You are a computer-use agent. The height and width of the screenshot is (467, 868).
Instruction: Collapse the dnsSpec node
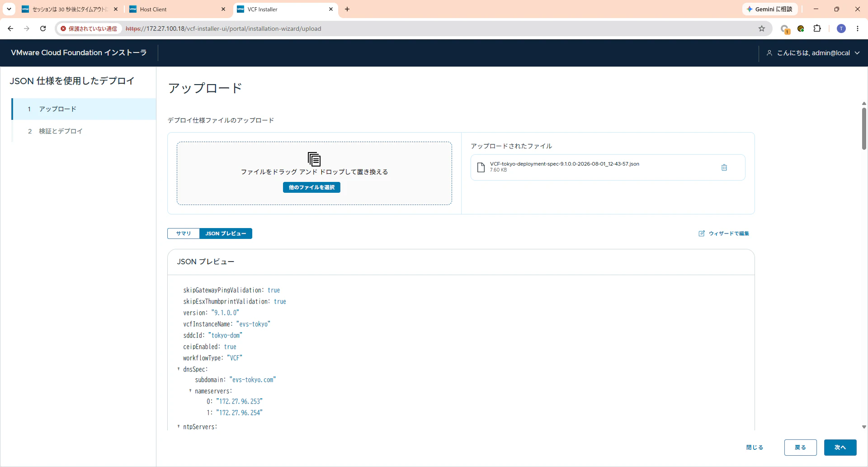point(179,369)
